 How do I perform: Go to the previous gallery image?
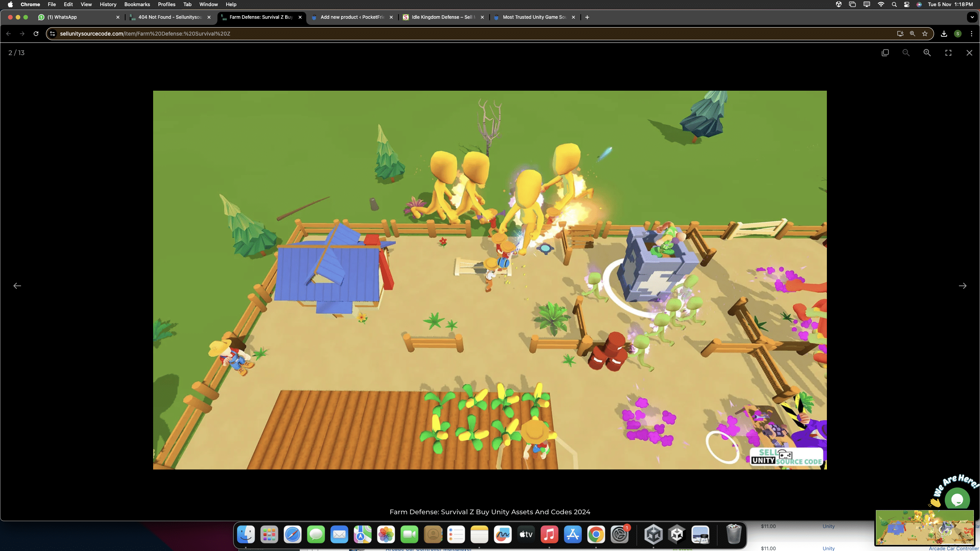pyautogui.click(x=17, y=286)
